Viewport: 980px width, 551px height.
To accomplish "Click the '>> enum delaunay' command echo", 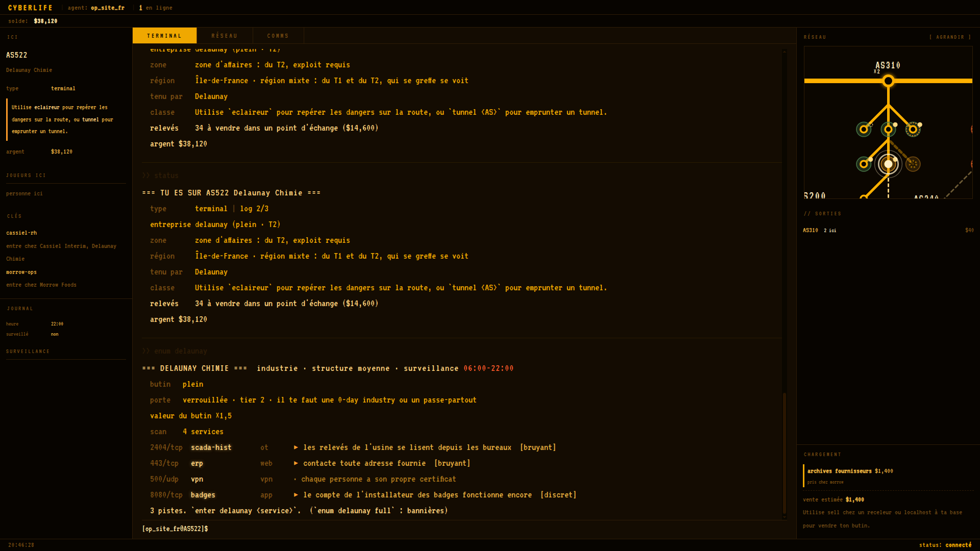I will pyautogui.click(x=175, y=351).
